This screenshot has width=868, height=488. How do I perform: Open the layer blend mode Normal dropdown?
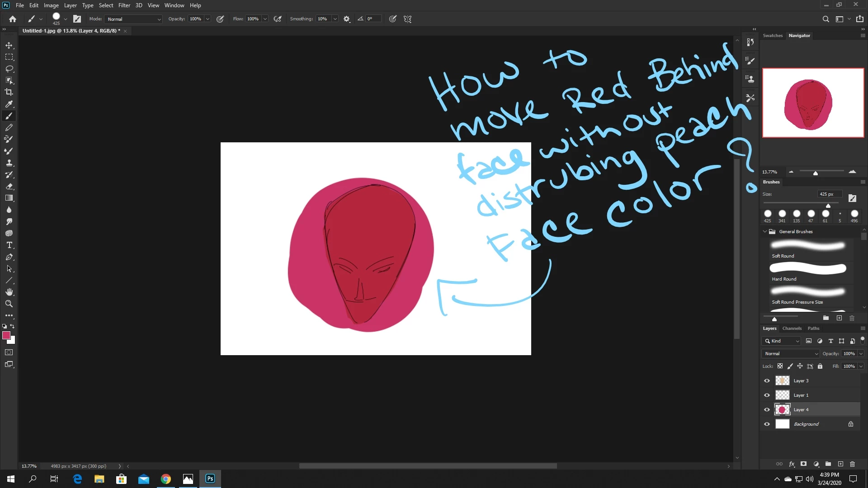click(x=791, y=354)
